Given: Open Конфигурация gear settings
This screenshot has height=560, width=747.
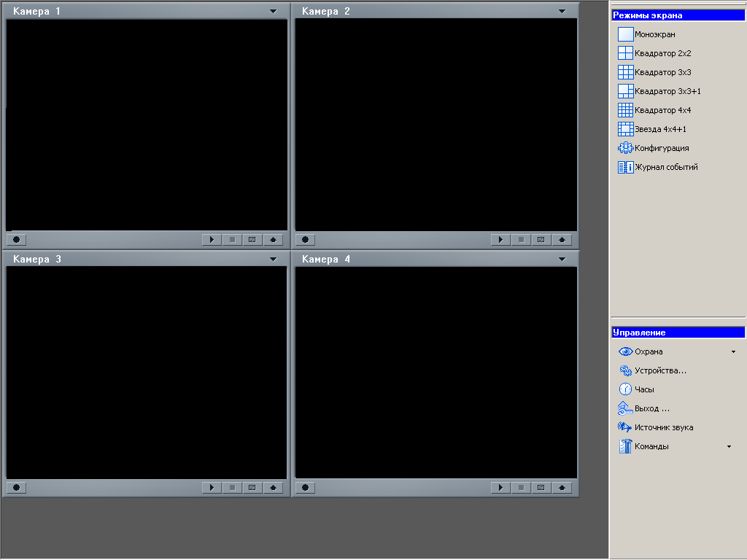Looking at the screenshot, I should click(626, 148).
